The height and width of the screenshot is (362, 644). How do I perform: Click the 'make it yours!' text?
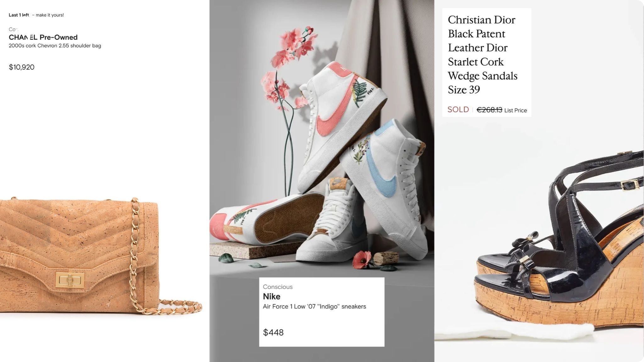pyautogui.click(x=50, y=15)
